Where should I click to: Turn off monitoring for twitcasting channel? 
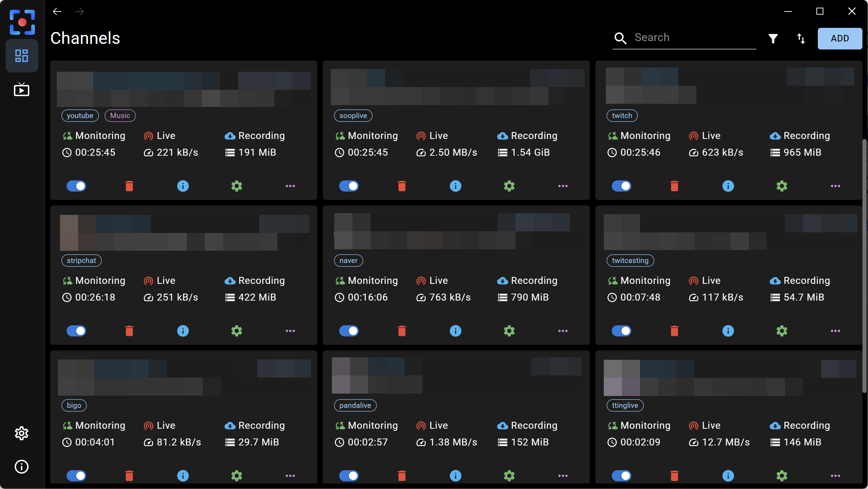click(x=622, y=331)
